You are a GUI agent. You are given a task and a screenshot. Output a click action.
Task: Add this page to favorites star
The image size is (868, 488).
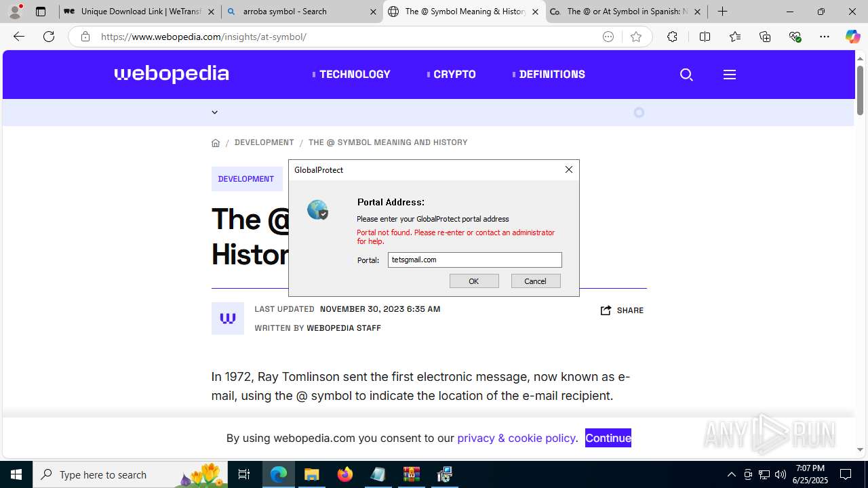coord(636,37)
